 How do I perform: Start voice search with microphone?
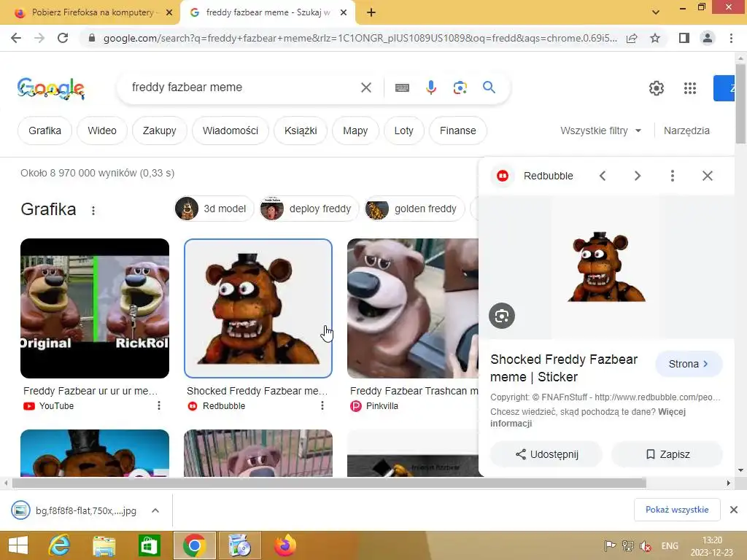pyautogui.click(x=431, y=87)
